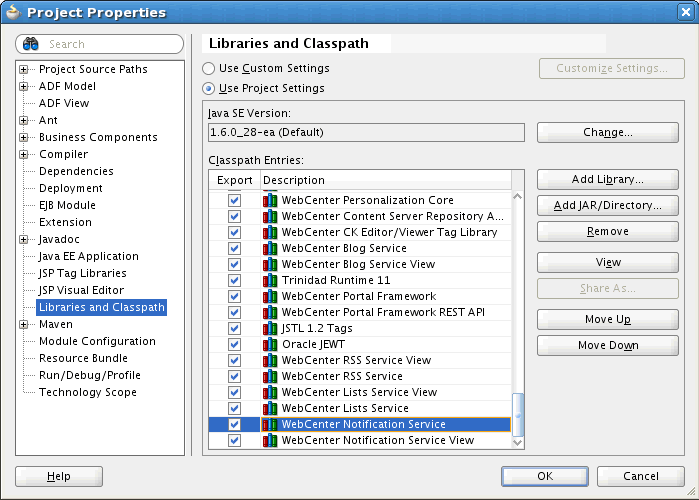Image resolution: width=699 pixels, height=500 pixels.
Task: Toggle export checkbox for WebCenter RSS Service
Action: coord(234,376)
